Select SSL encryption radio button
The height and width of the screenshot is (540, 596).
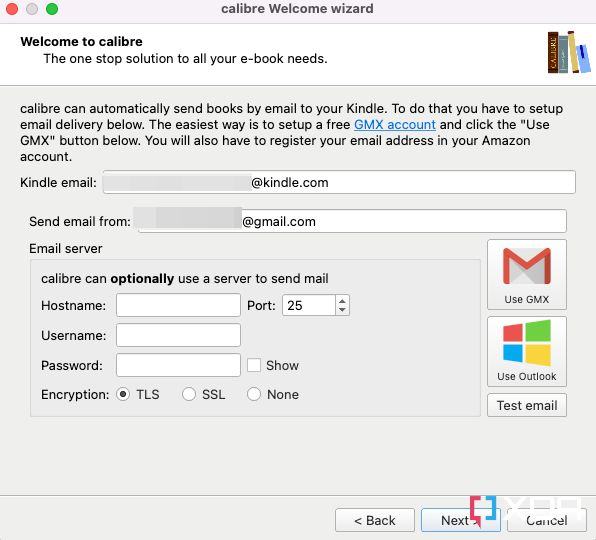[x=189, y=394]
